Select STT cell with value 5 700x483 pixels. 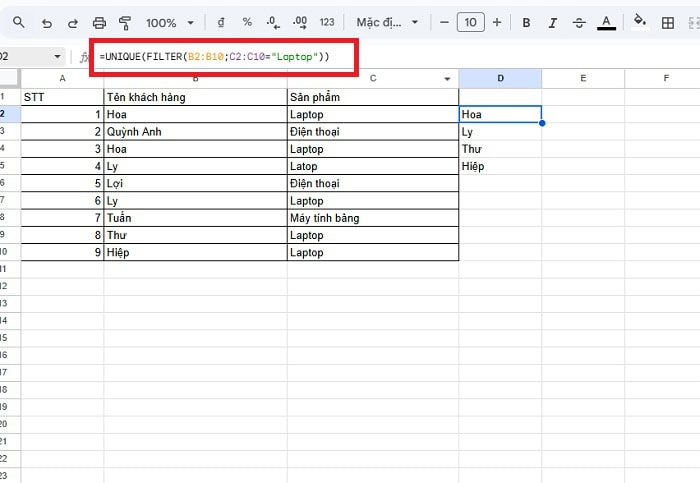(x=62, y=183)
